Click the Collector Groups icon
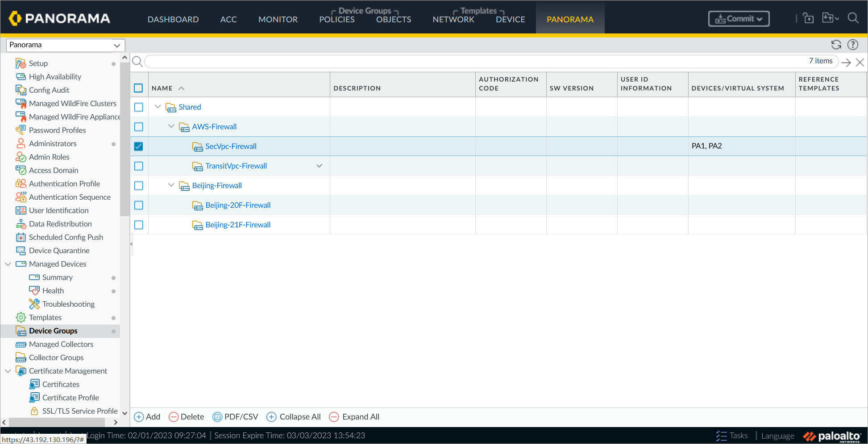 pos(21,358)
